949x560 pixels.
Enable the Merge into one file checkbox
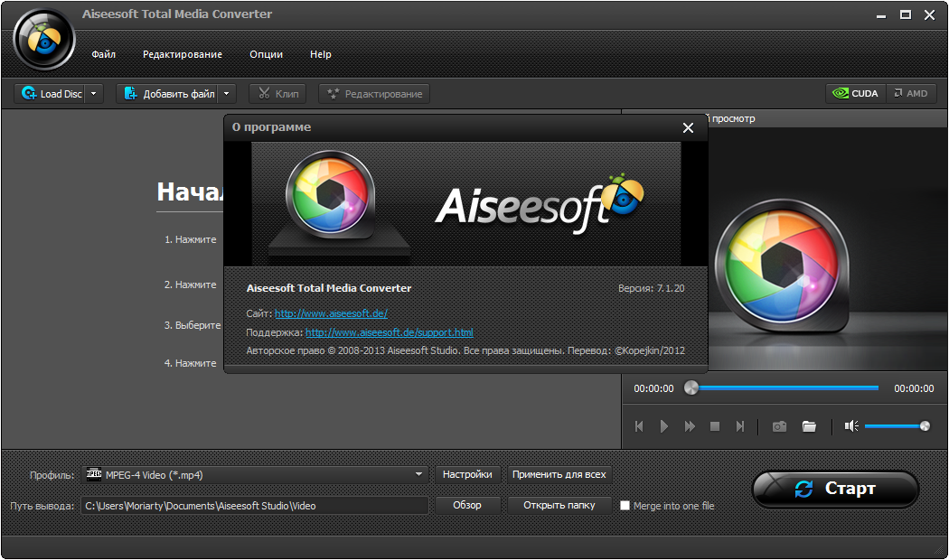click(x=625, y=506)
